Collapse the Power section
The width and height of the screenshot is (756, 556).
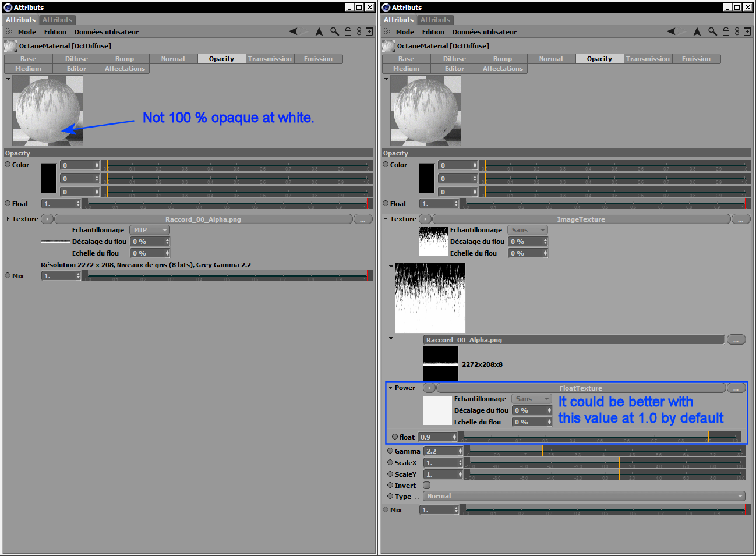(390, 388)
